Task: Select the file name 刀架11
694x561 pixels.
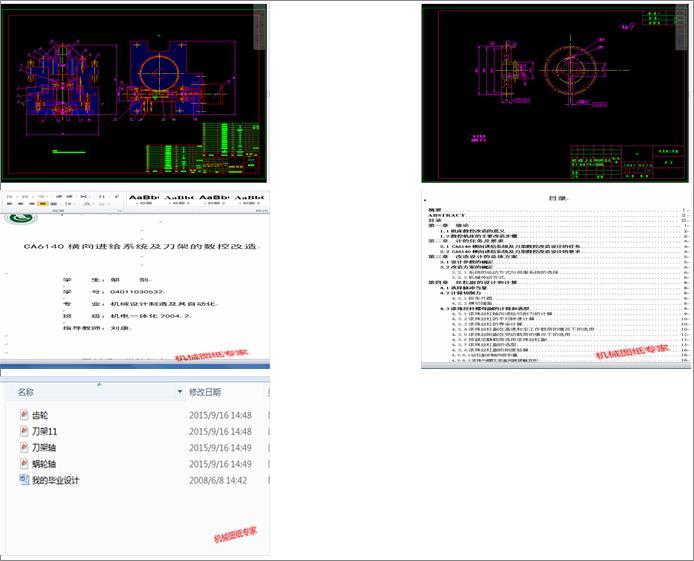Action: (45, 431)
